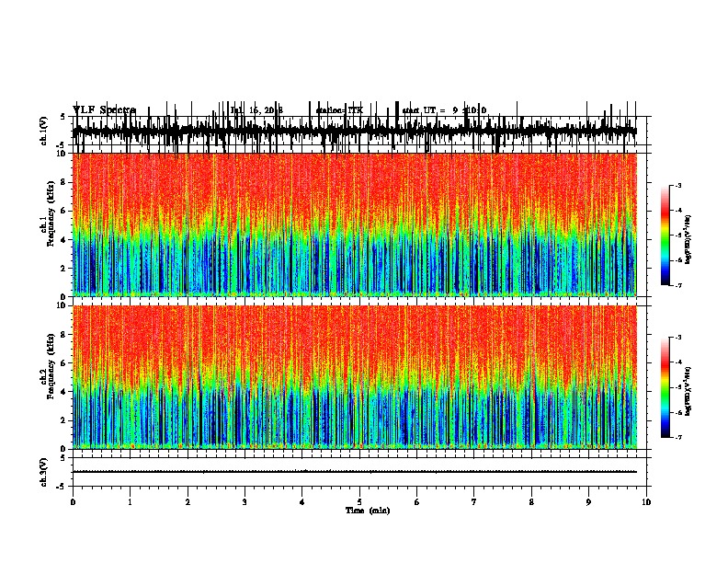Click the 'start UT = 9:10:0' label

click(x=444, y=110)
